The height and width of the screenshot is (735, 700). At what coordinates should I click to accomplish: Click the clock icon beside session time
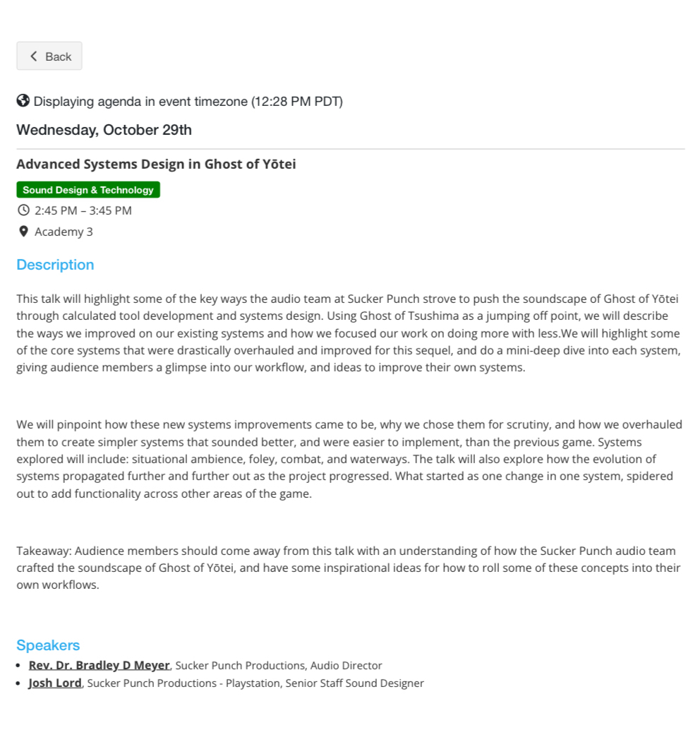(23, 210)
